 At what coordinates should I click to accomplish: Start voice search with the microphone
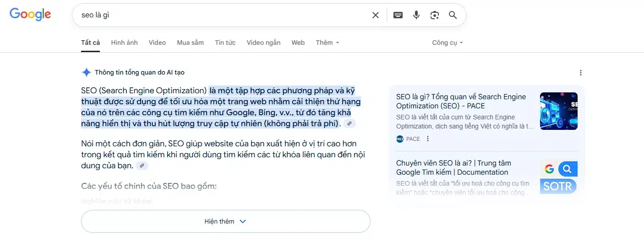click(x=416, y=15)
